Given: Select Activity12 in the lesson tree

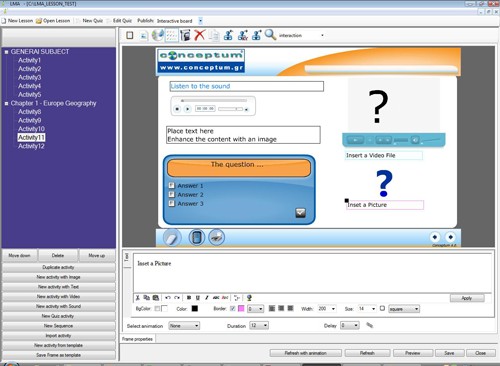Looking at the screenshot, I should click(31, 146).
